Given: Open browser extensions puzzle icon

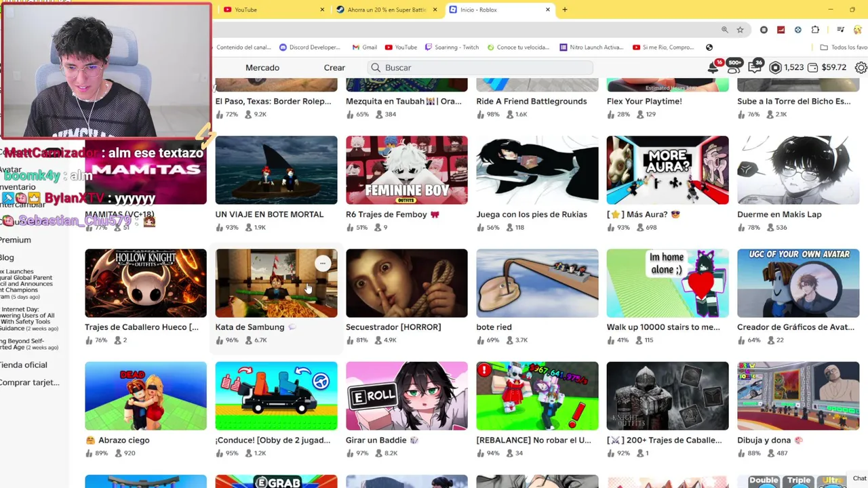Looking at the screenshot, I should click(815, 30).
